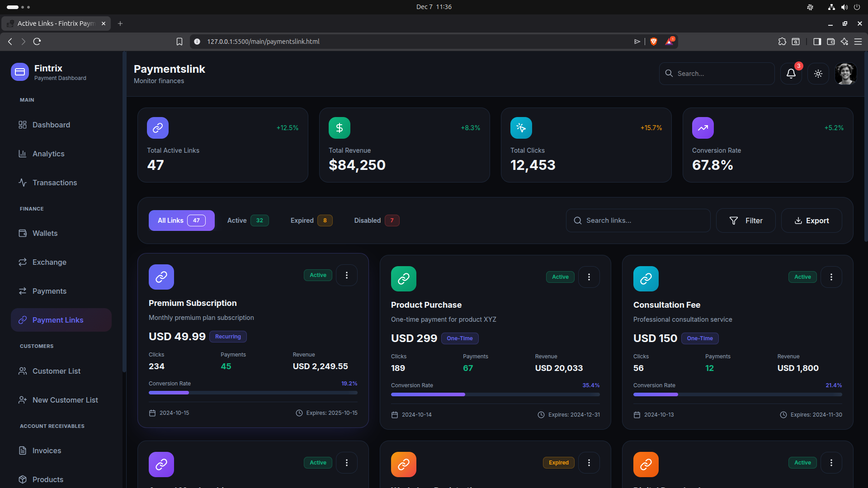Select the All Links tab

click(181, 221)
